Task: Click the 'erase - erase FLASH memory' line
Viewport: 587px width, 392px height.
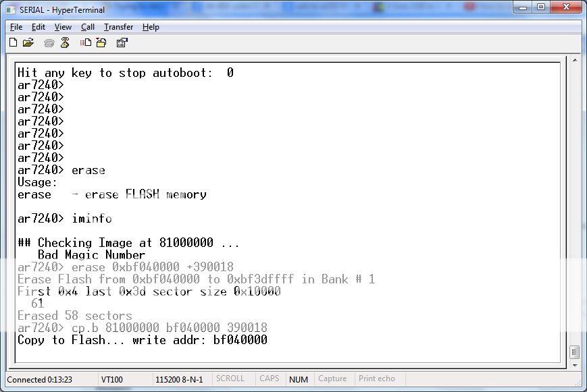Action: [112, 194]
